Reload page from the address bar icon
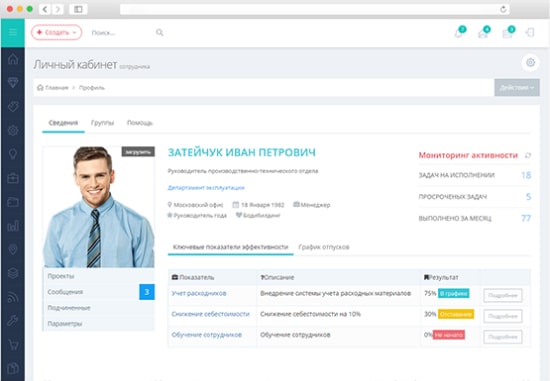This screenshot has width=550, height=381. (x=503, y=9)
